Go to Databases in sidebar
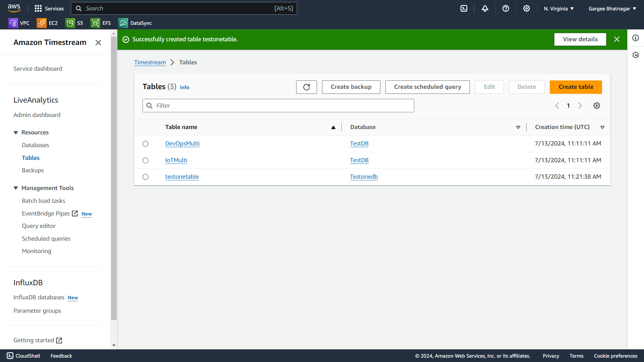Viewport: 644px width, 362px height. point(36,145)
